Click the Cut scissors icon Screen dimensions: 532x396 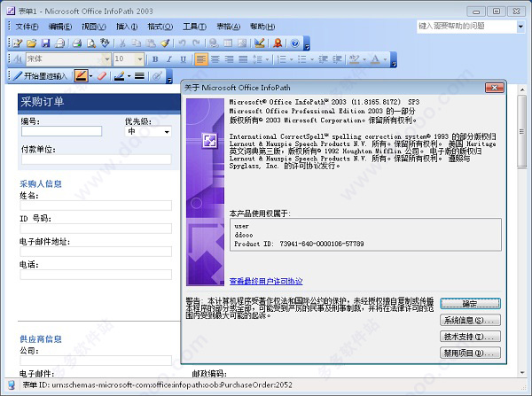122,43
